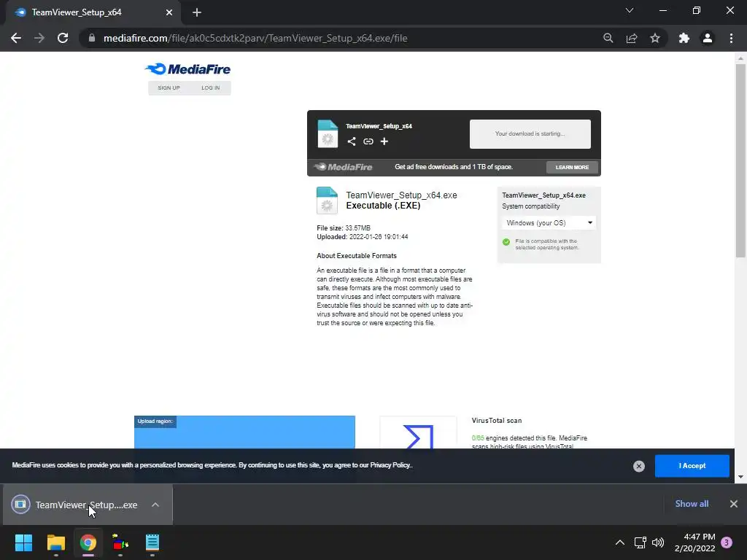Image resolution: width=747 pixels, height=560 pixels.
Task: Open the clock showing 4:47 PM
Action: 695,542
